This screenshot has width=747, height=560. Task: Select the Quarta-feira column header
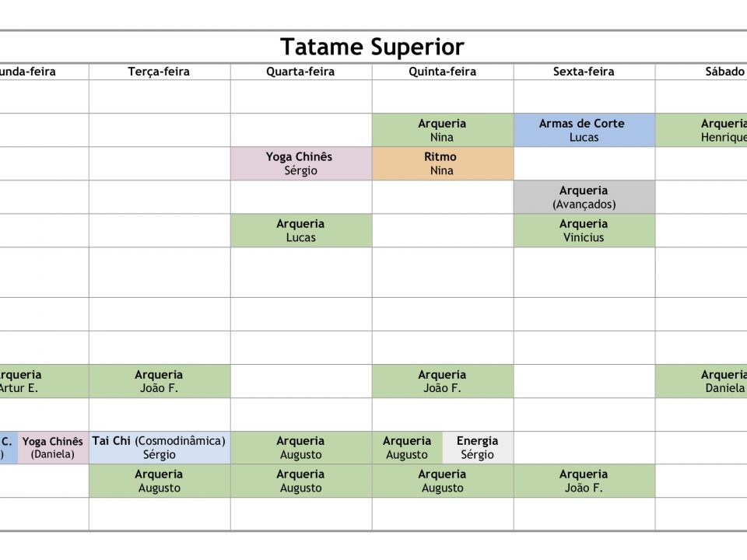click(x=300, y=72)
